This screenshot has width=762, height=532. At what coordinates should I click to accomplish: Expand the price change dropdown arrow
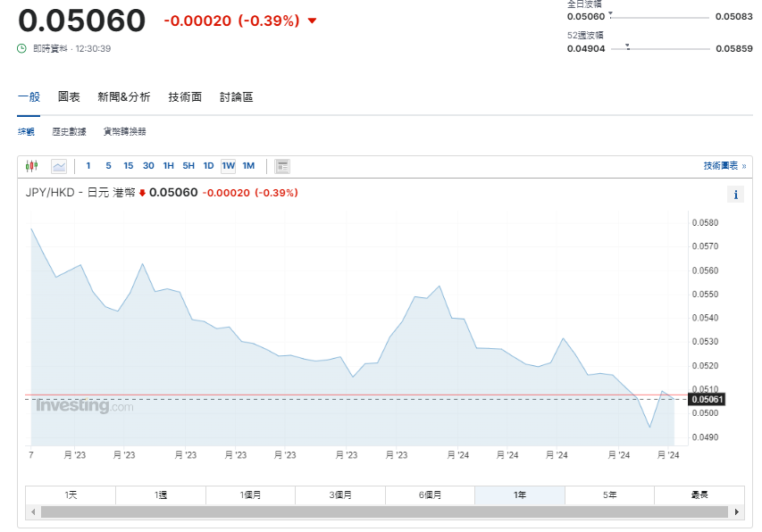click(x=311, y=21)
